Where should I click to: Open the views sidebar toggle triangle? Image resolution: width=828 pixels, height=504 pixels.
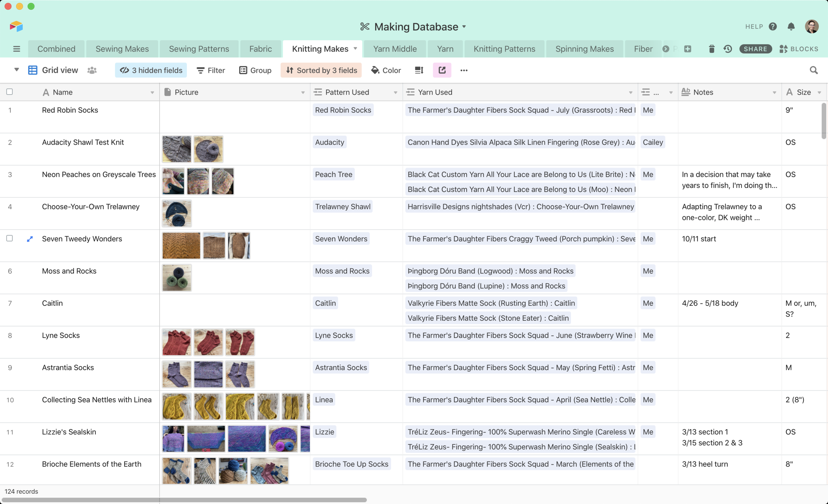pyautogui.click(x=17, y=70)
